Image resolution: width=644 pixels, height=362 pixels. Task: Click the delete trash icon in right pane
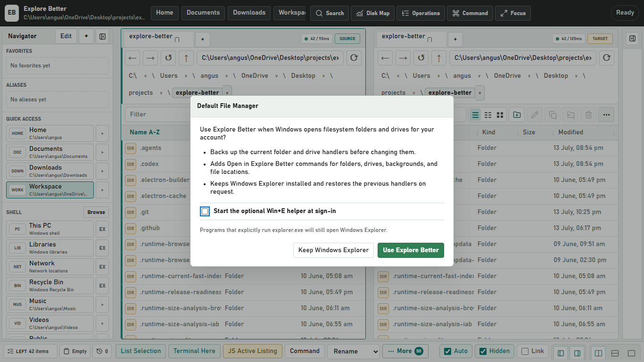[x=588, y=115]
